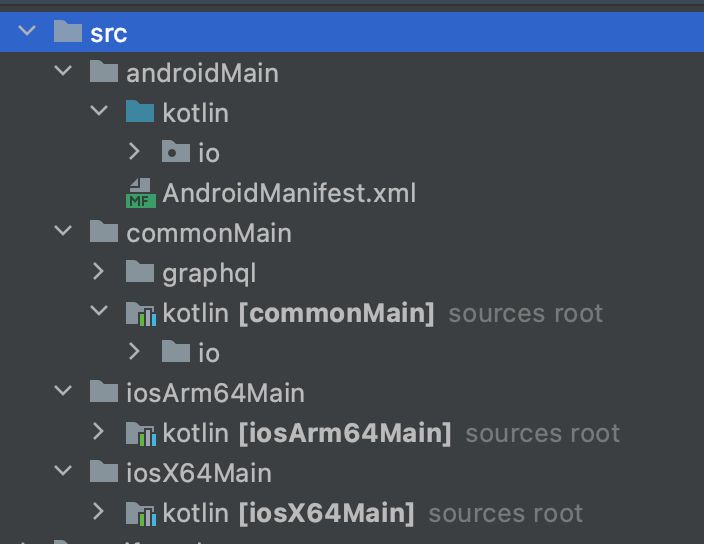
Task: Collapse the commonMain folder chevron
Action: coord(63,231)
